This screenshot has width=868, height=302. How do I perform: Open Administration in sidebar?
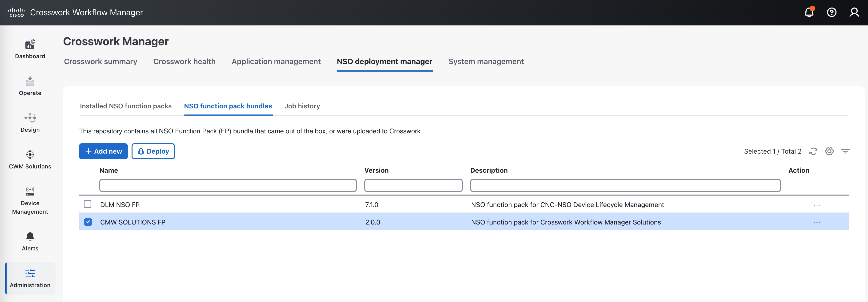tap(30, 278)
